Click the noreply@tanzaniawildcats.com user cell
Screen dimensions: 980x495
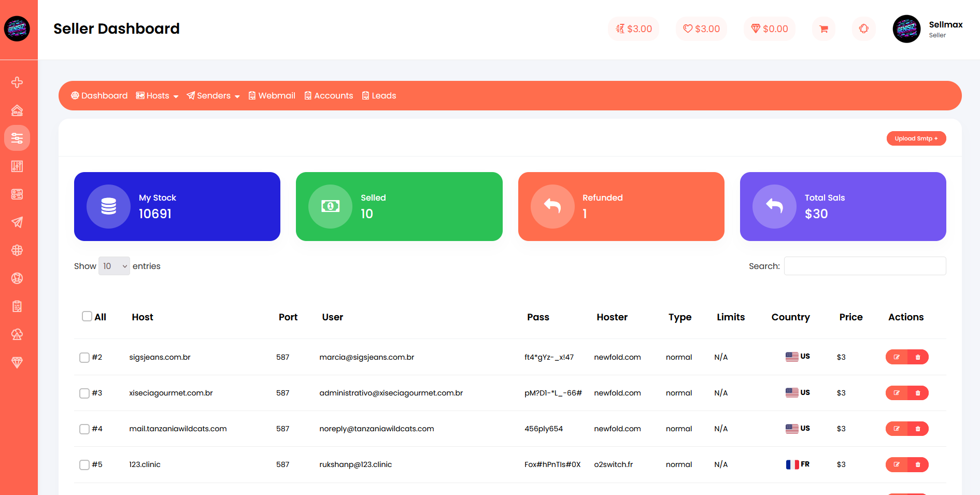(x=377, y=429)
